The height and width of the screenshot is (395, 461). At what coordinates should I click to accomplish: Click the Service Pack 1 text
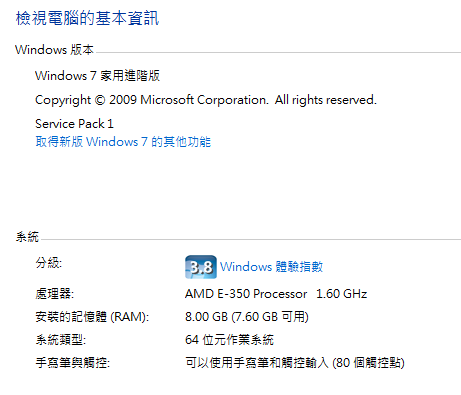[74, 124]
